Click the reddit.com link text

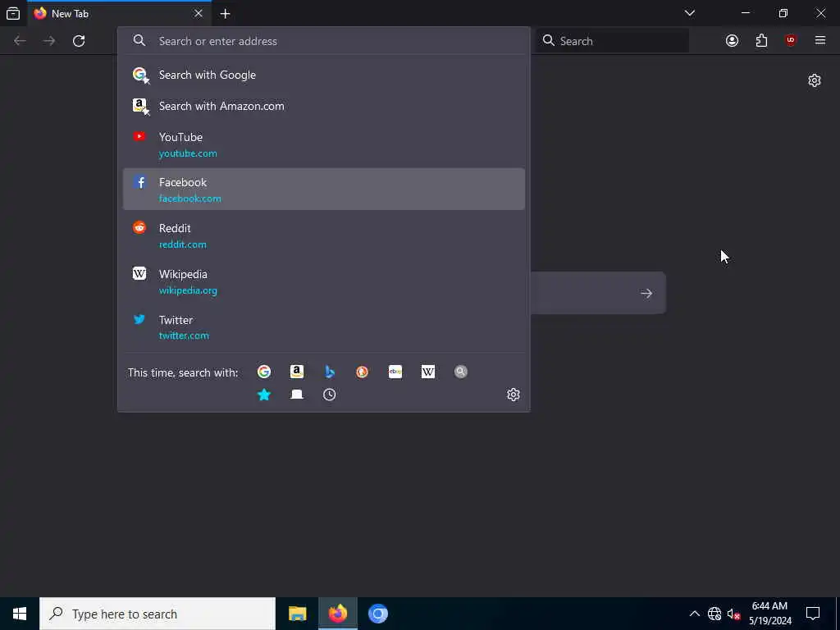[183, 244]
